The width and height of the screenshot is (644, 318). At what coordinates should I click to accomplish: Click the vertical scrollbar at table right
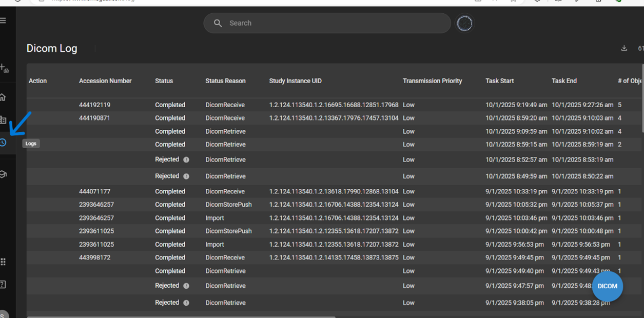click(x=642, y=97)
